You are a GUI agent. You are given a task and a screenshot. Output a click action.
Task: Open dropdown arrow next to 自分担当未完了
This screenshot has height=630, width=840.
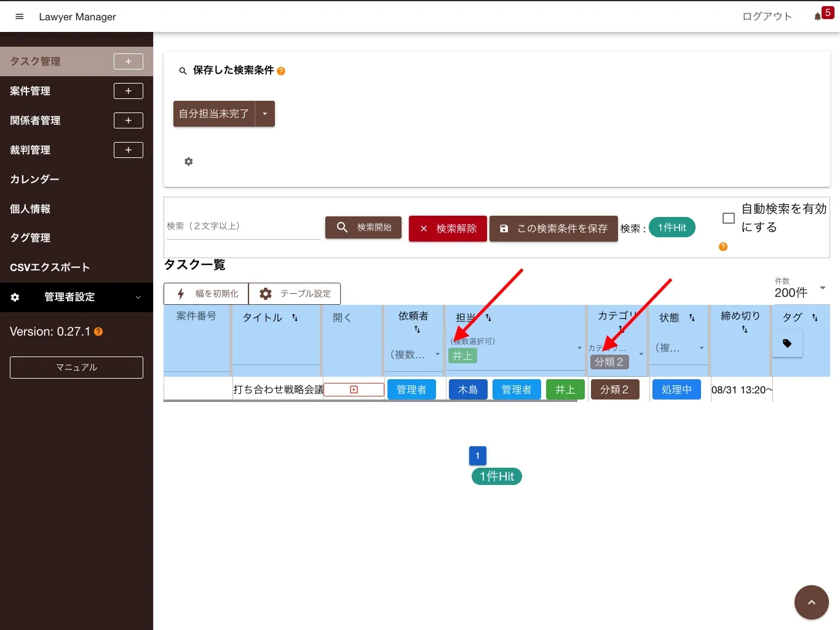(265, 114)
